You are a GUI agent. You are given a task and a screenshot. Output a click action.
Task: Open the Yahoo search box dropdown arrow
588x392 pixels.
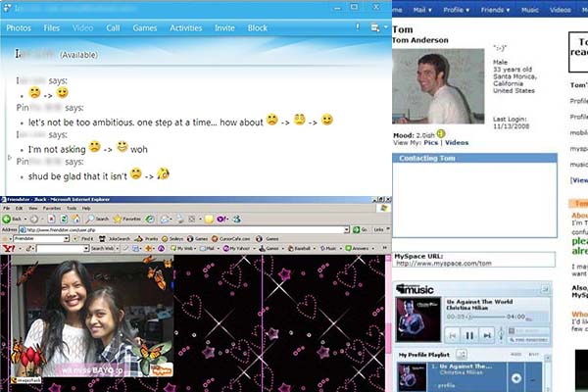click(86, 248)
